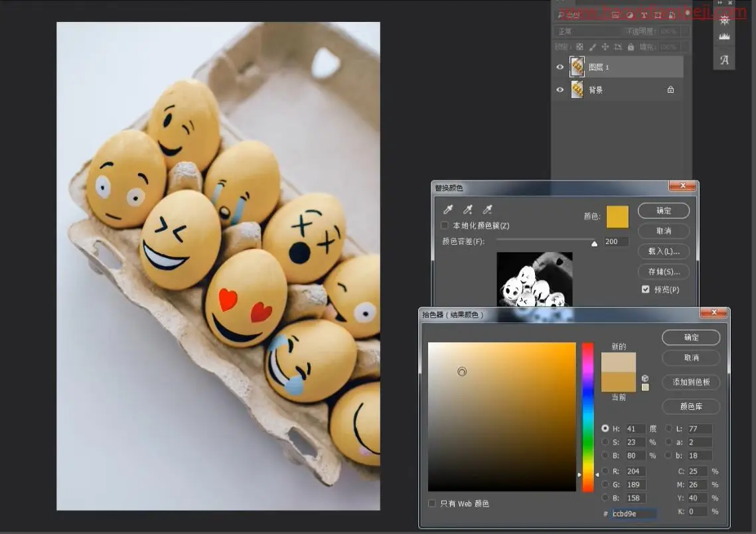Click the C value field showing 25
Viewport: 756px width, 534px height.
(697, 471)
